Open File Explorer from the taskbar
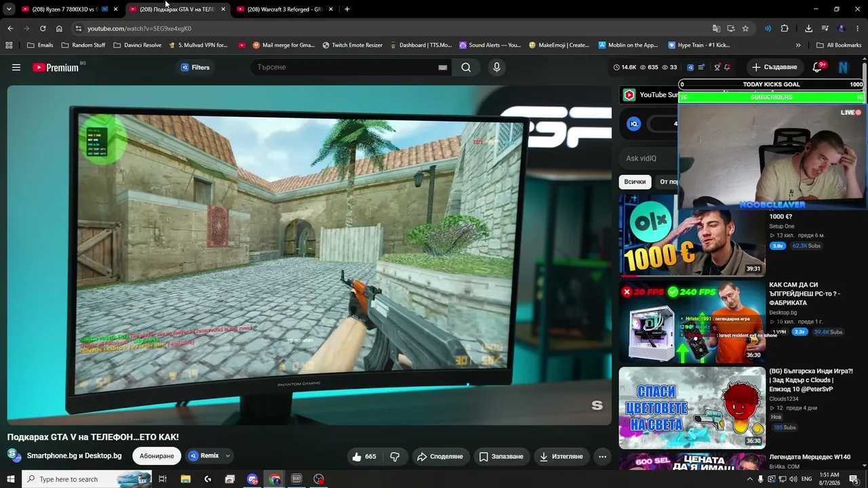The width and height of the screenshot is (868, 488). [x=185, y=479]
